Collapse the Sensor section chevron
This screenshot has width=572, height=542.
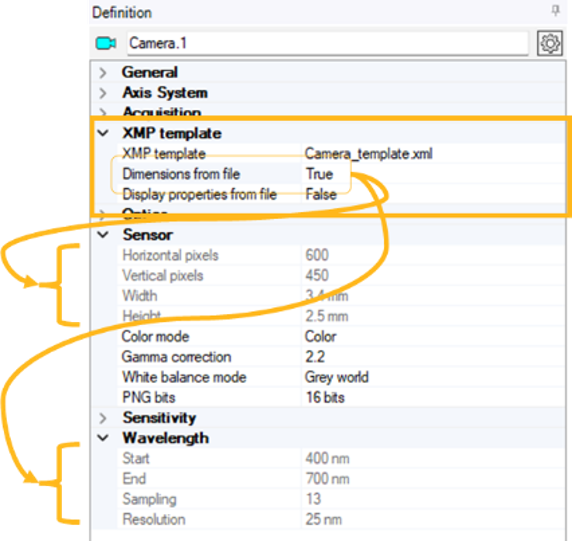click(x=103, y=235)
